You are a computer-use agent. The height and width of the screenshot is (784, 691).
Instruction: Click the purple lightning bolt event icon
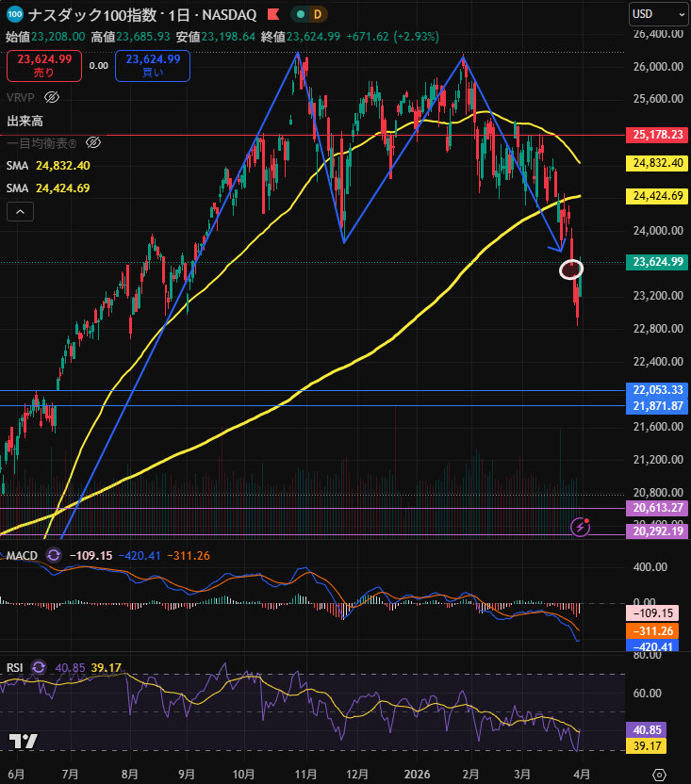click(x=581, y=528)
